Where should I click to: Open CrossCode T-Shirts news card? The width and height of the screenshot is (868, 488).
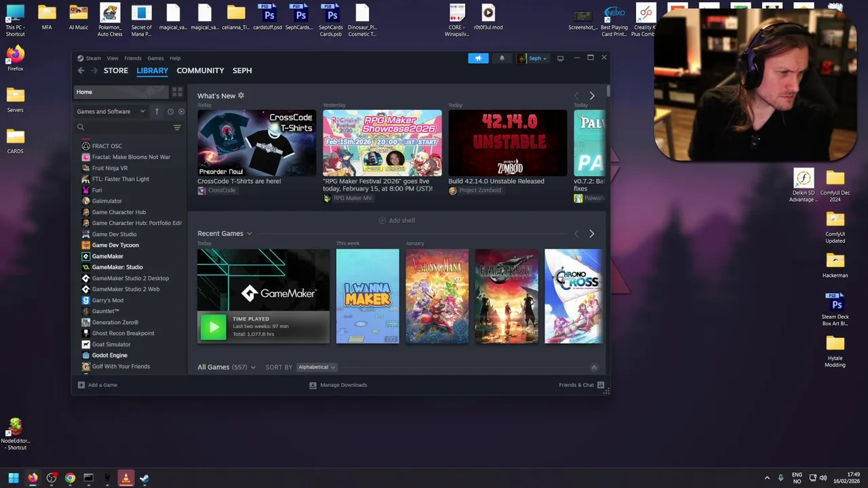(x=256, y=143)
